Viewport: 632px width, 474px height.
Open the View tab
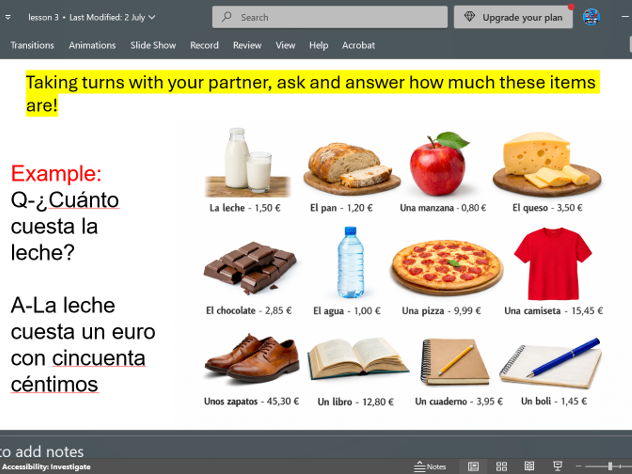(x=285, y=45)
